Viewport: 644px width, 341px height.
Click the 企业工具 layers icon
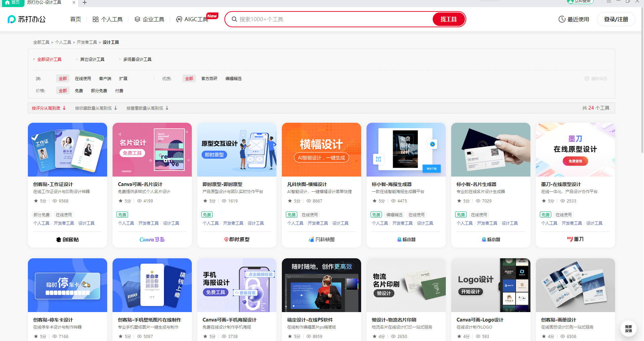tap(137, 19)
